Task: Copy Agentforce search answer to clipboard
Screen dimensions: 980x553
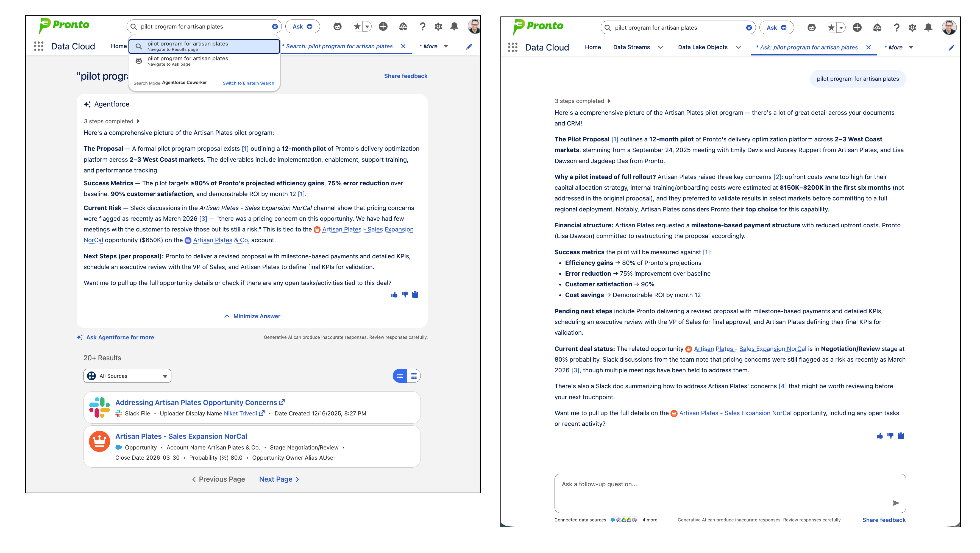Action: tap(415, 295)
